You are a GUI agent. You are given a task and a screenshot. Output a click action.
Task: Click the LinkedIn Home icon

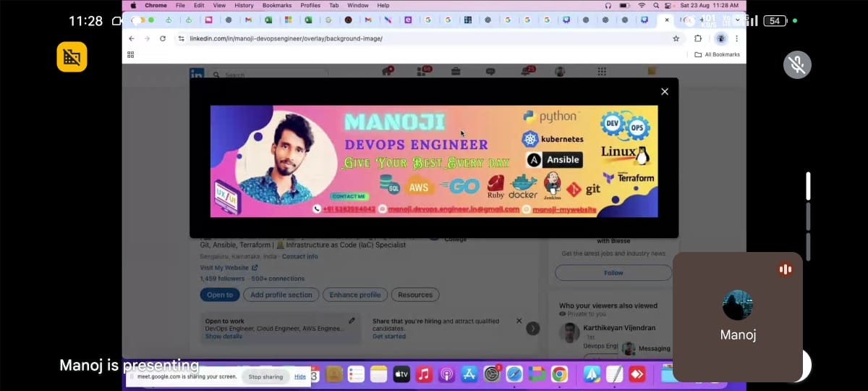(387, 72)
